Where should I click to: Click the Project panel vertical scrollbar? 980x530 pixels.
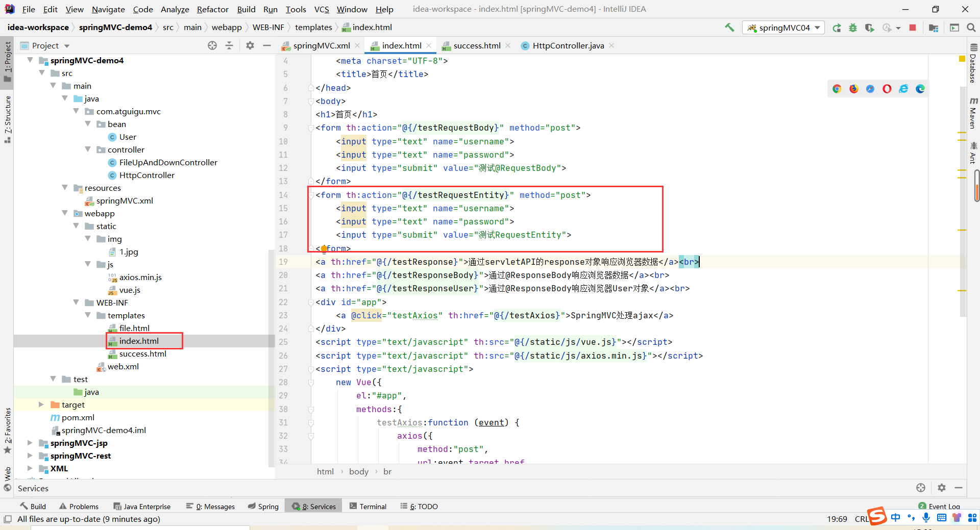[x=271, y=357]
